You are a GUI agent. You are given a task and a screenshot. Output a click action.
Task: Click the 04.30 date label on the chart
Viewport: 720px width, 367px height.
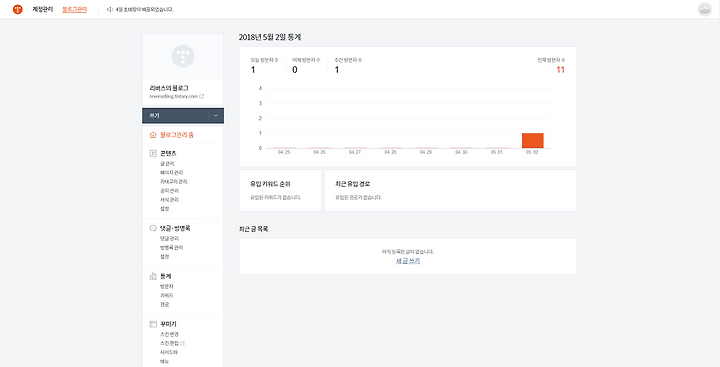(461, 152)
